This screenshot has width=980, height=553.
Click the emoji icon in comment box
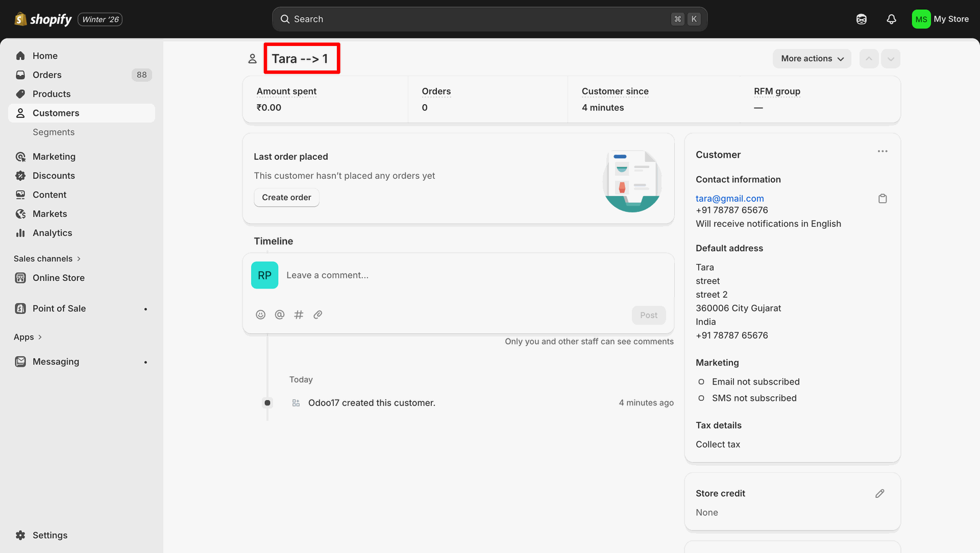point(260,315)
